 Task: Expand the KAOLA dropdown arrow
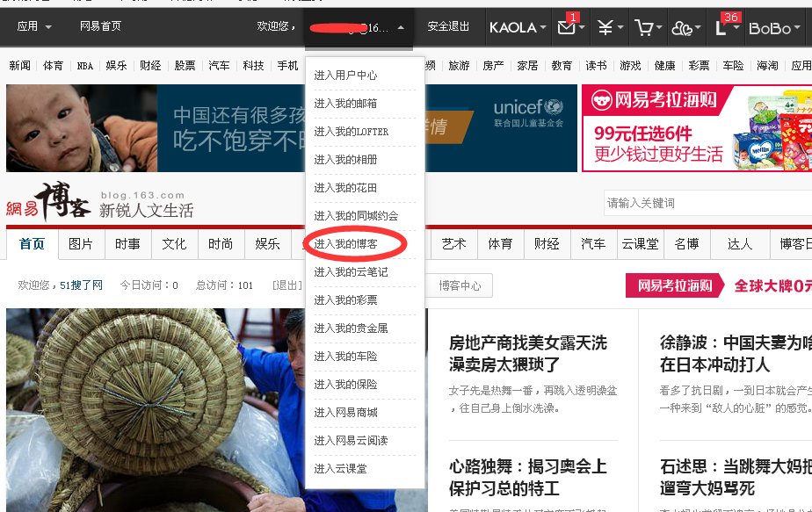point(542,28)
